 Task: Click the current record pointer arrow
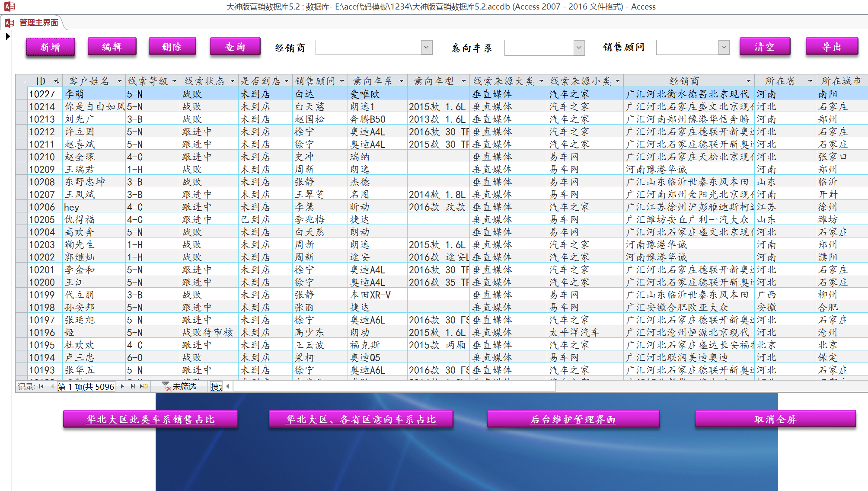(8, 36)
